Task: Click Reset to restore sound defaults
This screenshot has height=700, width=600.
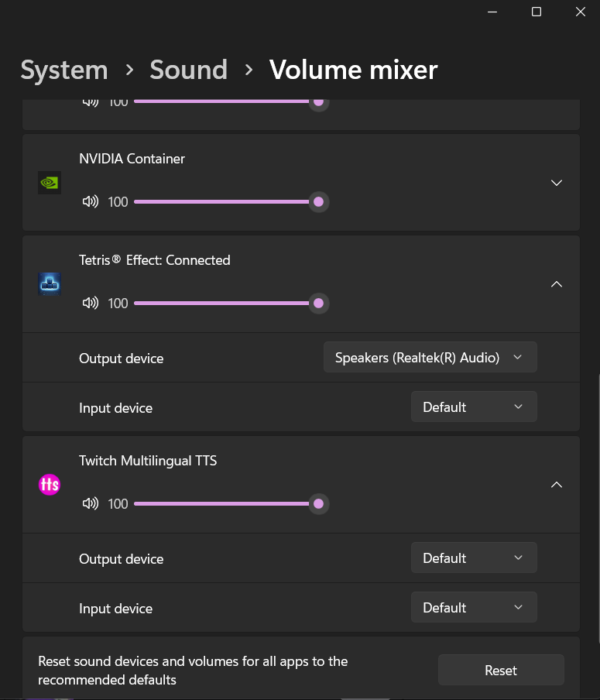Action: [501, 670]
